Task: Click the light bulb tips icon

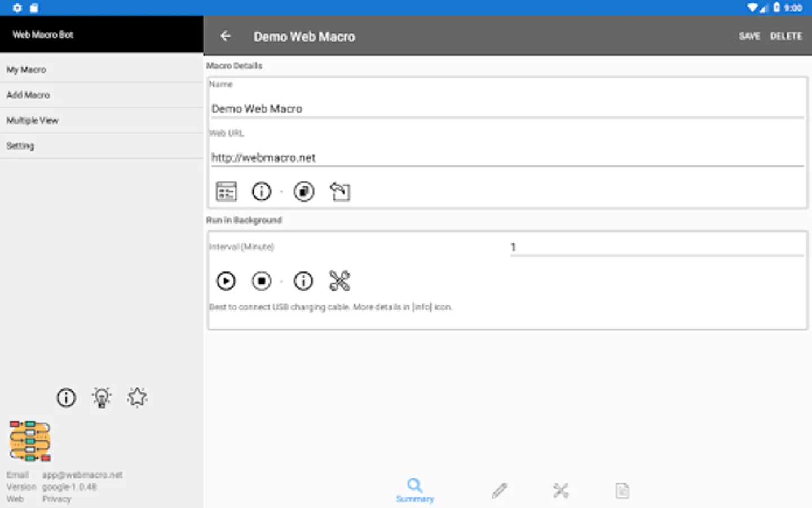Action: pos(101,398)
